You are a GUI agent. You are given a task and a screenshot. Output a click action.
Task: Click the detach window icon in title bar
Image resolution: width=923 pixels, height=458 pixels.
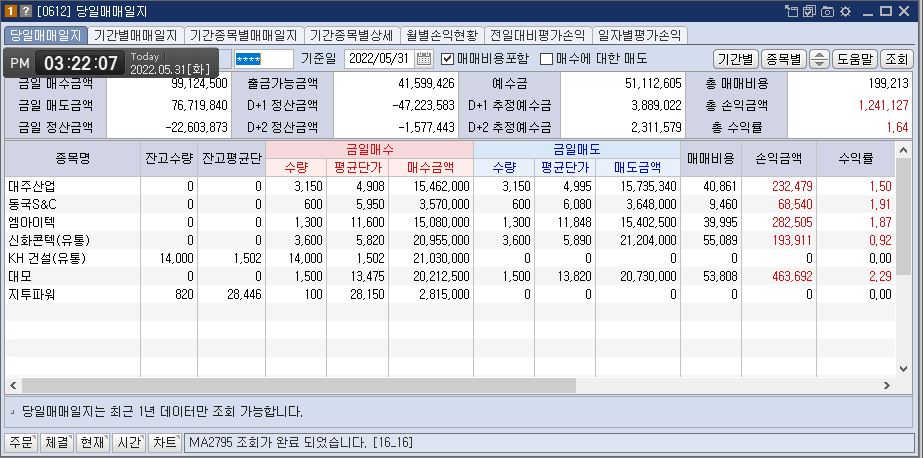pos(792,11)
